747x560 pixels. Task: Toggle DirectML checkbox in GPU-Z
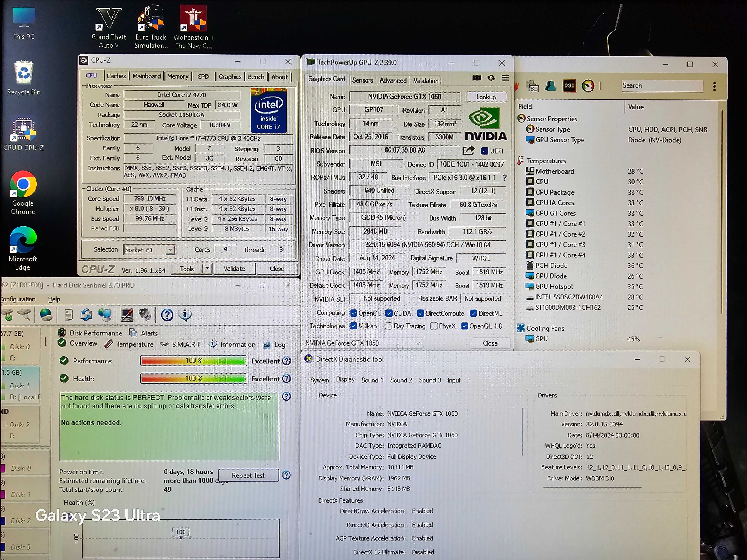(473, 313)
